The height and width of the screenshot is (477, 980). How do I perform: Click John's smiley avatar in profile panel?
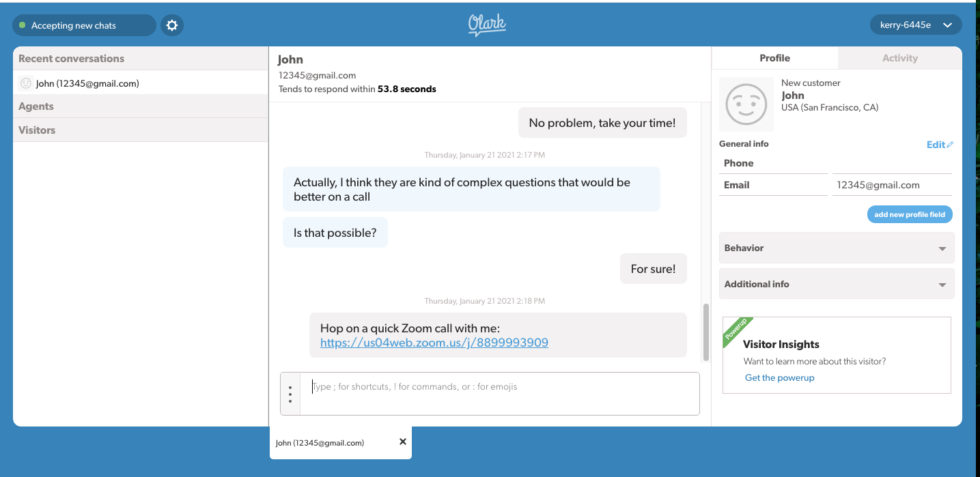[x=746, y=104]
